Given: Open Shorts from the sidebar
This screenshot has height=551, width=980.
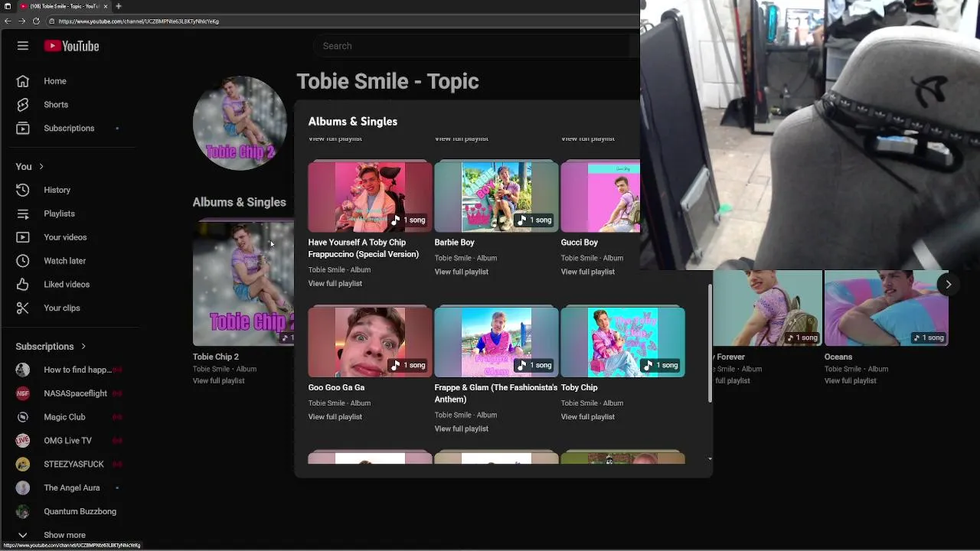Looking at the screenshot, I should 56,105.
